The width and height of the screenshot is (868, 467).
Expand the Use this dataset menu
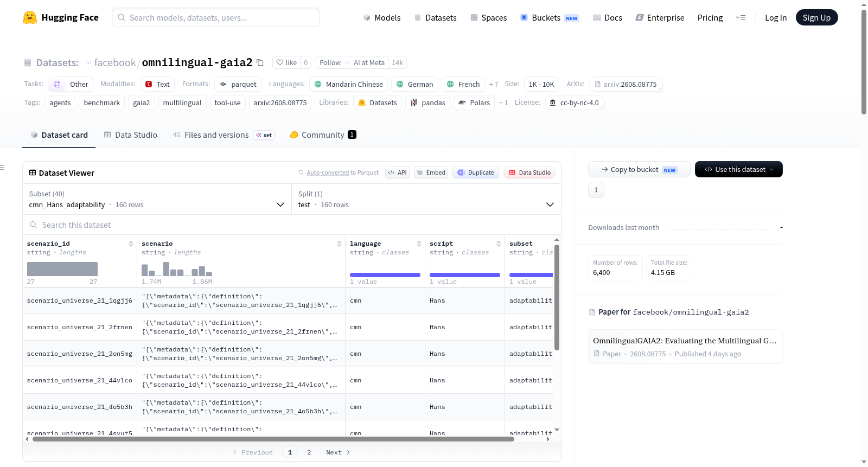point(739,169)
